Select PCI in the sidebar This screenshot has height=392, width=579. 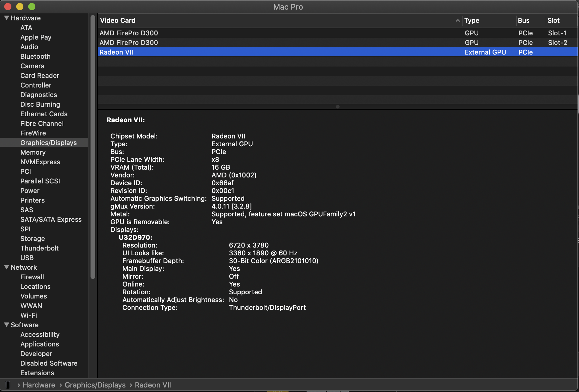coord(26,171)
